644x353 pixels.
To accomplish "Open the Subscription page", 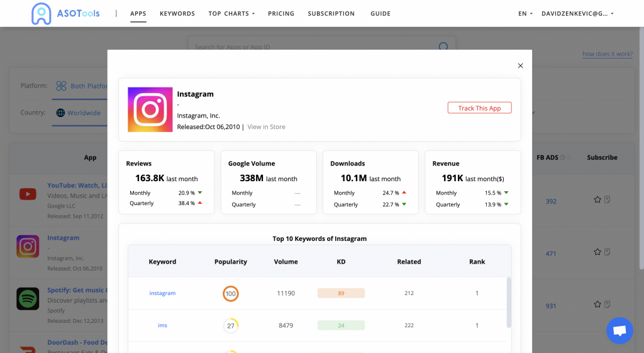I will click(x=331, y=14).
